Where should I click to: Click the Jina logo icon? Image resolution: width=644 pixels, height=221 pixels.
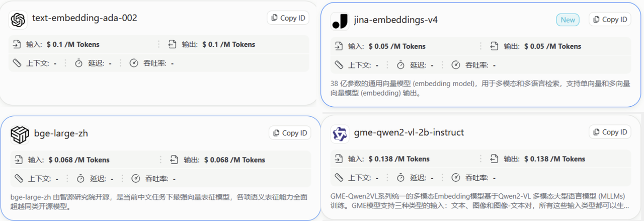(x=340, y=21)
